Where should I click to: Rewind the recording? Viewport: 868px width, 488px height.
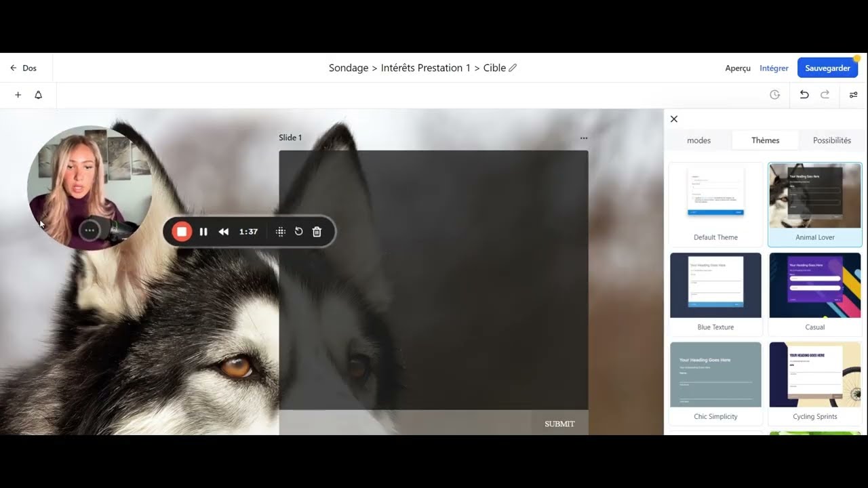[224, 232]
